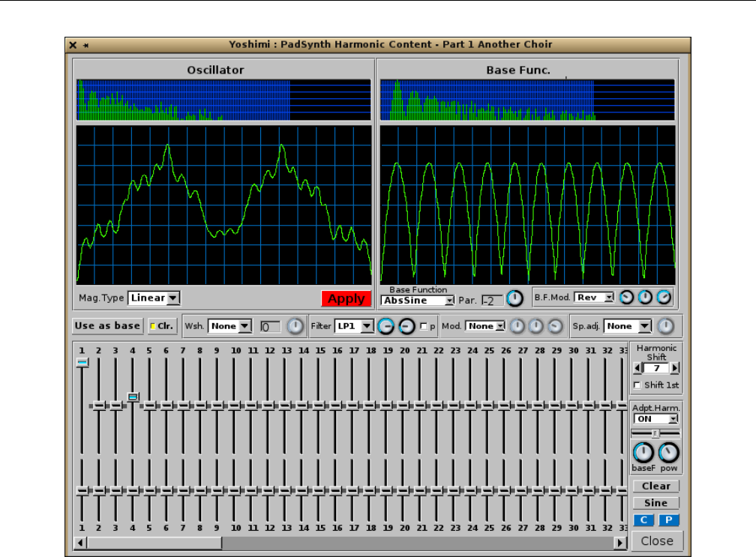The image size is (756, 557).
Task: Click the pow knob in Adpt.Harm.
Action: click(x=668, y=452)
